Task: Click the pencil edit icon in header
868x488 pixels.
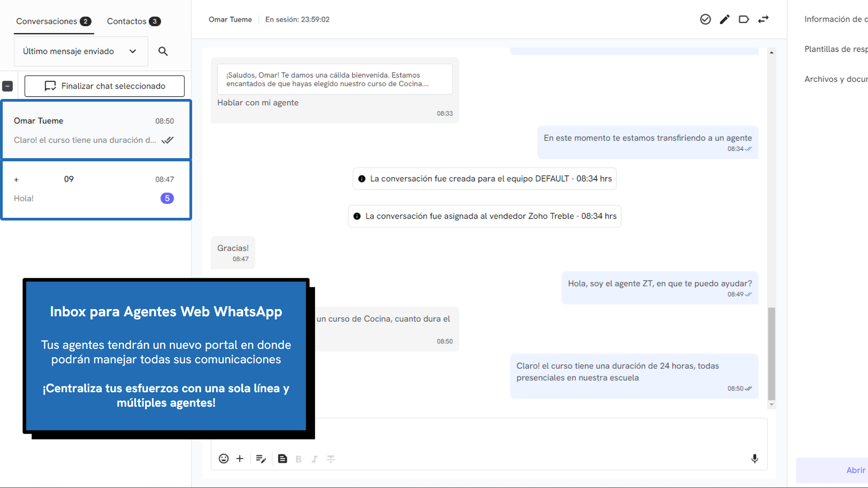Action: [725, 19]
